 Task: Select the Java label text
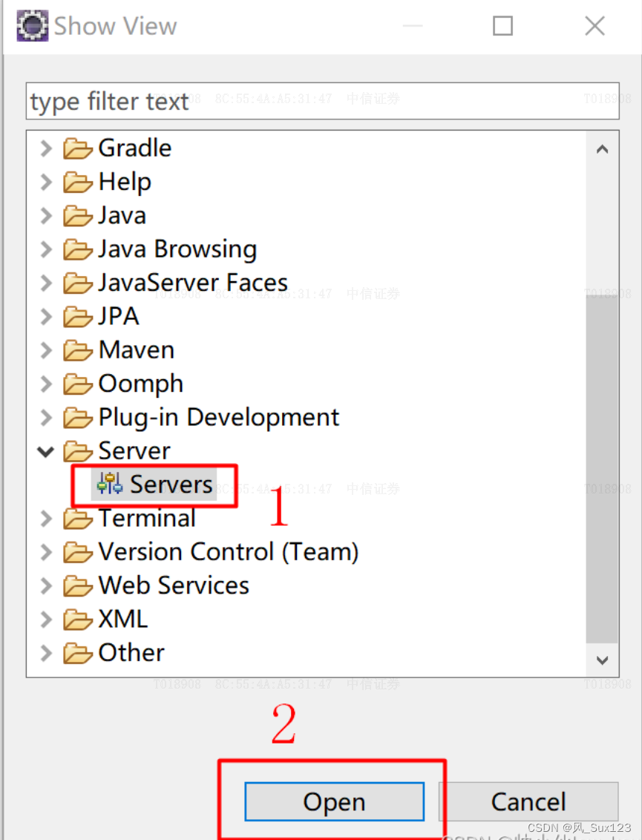pos(122,216)
